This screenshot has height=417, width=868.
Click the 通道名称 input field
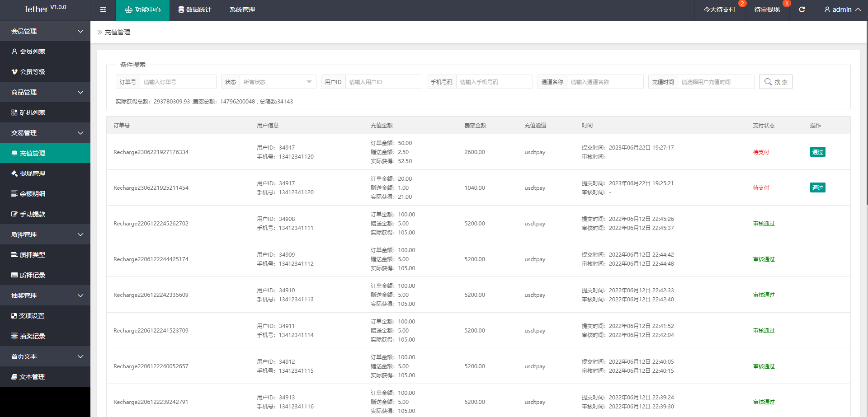click(x=605, y=82)
